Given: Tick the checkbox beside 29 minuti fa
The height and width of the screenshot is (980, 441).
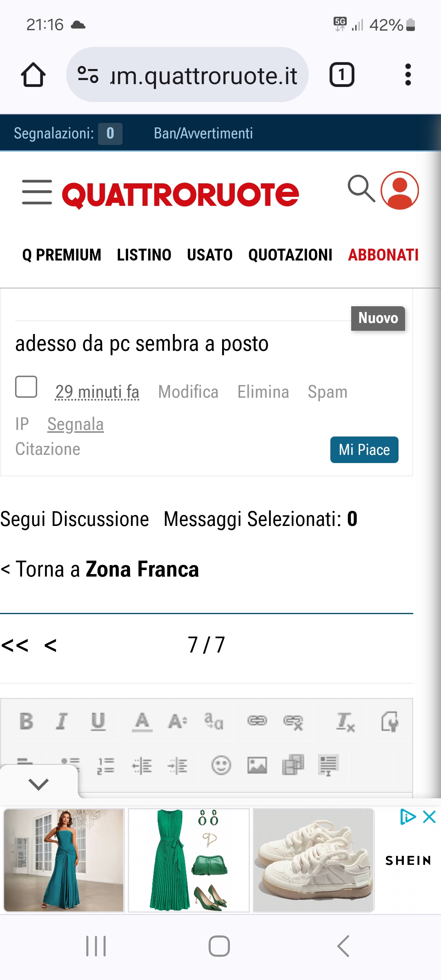Looking at the screenshot, I should pos(26,386).
